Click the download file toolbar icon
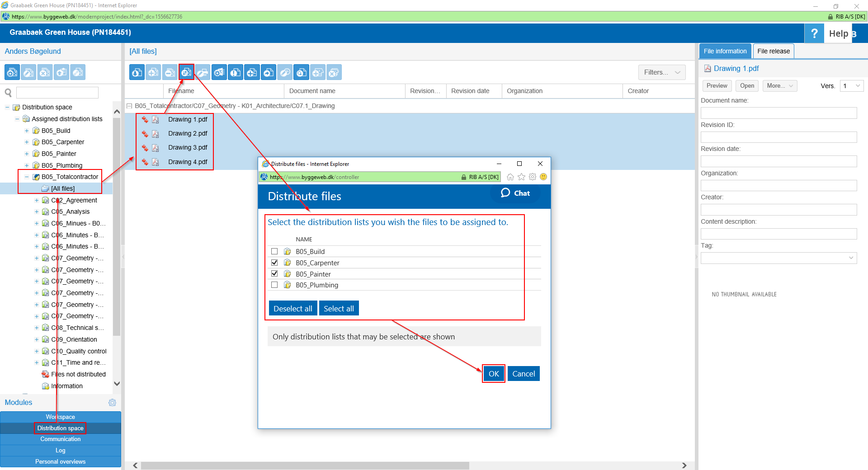The image size is (868, 470). (x=137, y=72)
